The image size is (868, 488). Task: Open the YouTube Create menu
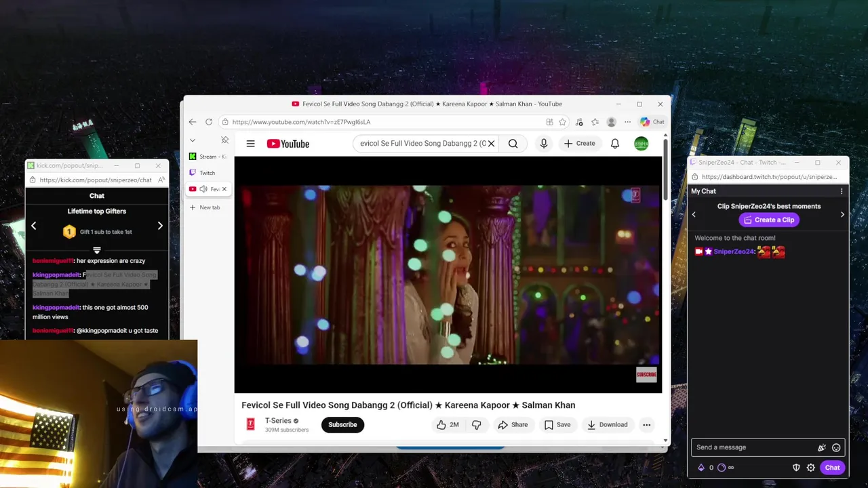pyautogui.click(x=579, y=144)
